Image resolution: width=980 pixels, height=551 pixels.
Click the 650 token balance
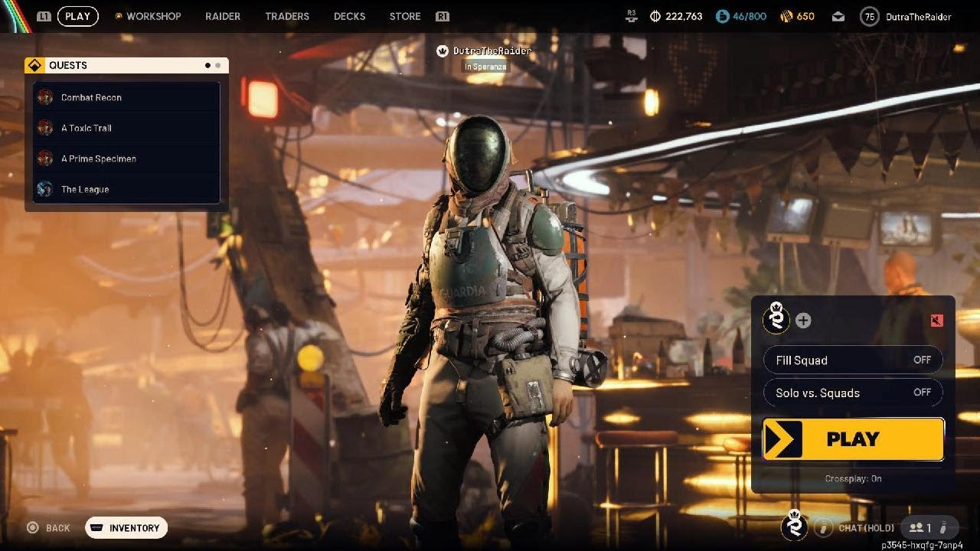[805, 16]
